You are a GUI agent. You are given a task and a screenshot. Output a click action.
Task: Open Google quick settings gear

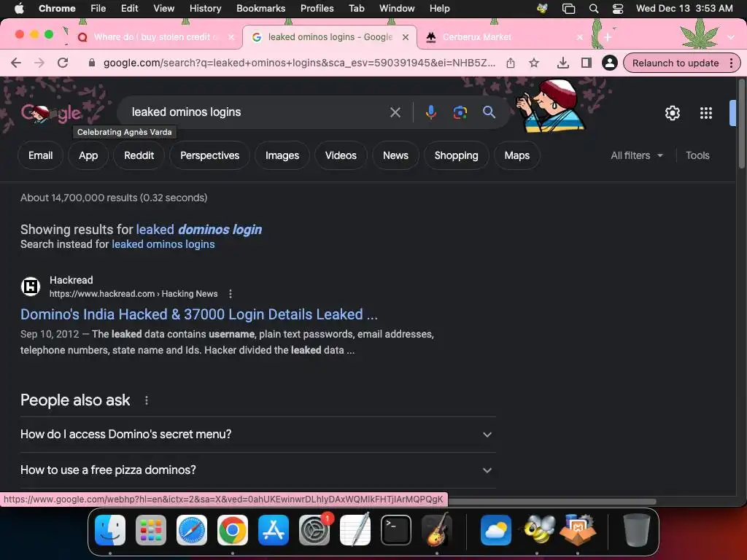coord(672,113)
